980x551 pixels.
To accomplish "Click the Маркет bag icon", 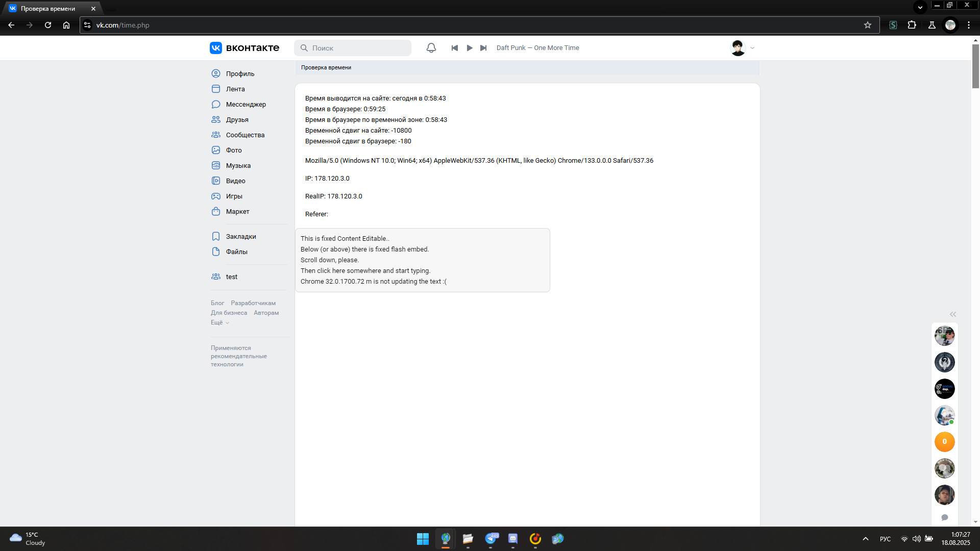I will click(x=216, y=211).
